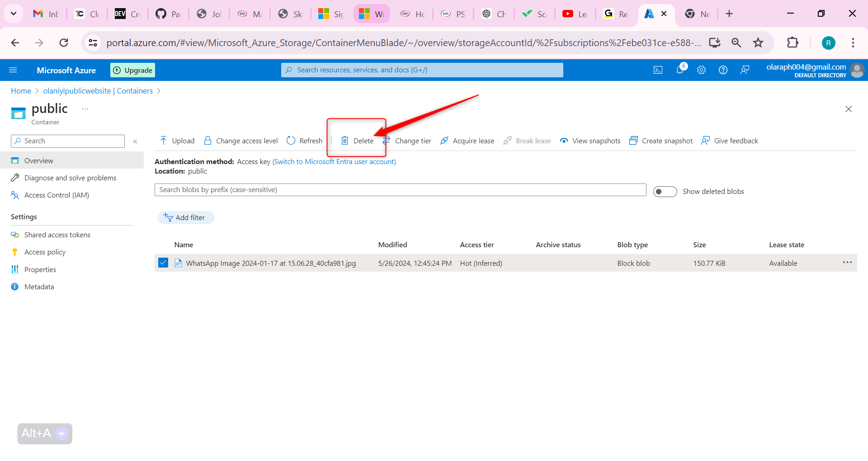Sort blobs by Modified column
The height and width of the screenshot is (461, 868).
[392, 245]
